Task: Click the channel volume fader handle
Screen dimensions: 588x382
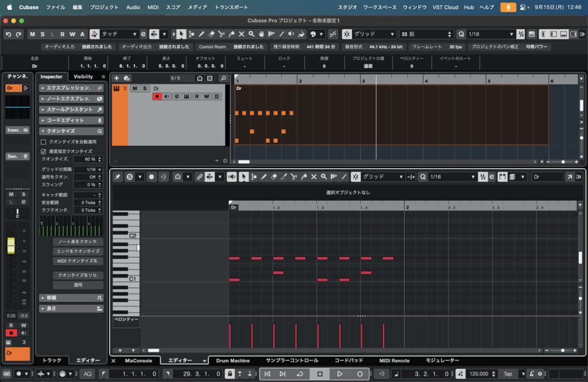Action: pyautogui.click(x=11, y=245)
